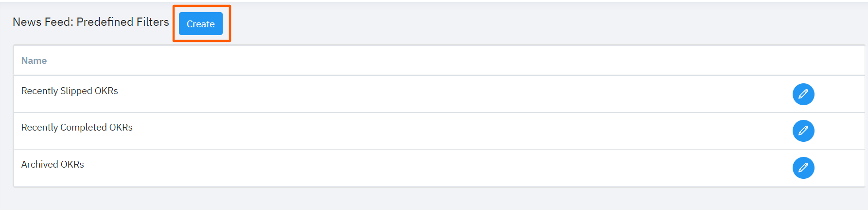Click the Predefined Filters title text
868x210 pixels.
click(123, 22)
